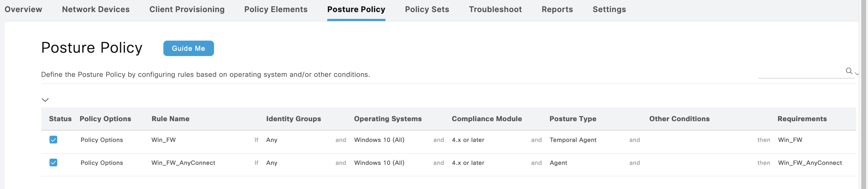Select the Win_FW_AnyConnect rule name
868x189 pixels.
coord(183,163)
